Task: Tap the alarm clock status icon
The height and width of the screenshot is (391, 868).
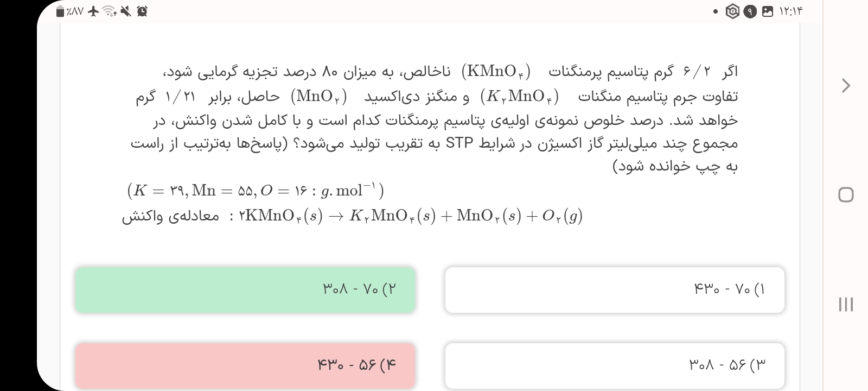Action: [x=142, y=11]
